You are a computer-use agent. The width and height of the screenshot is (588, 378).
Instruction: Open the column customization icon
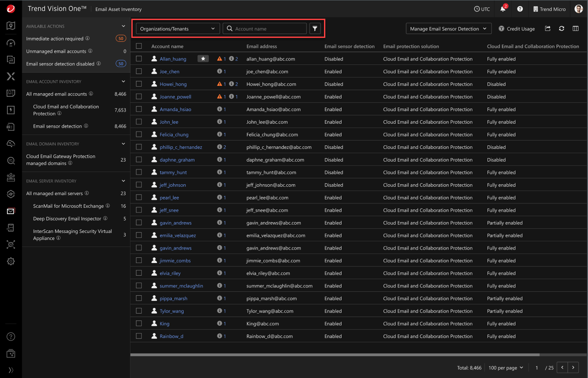(x=575, y=29)
